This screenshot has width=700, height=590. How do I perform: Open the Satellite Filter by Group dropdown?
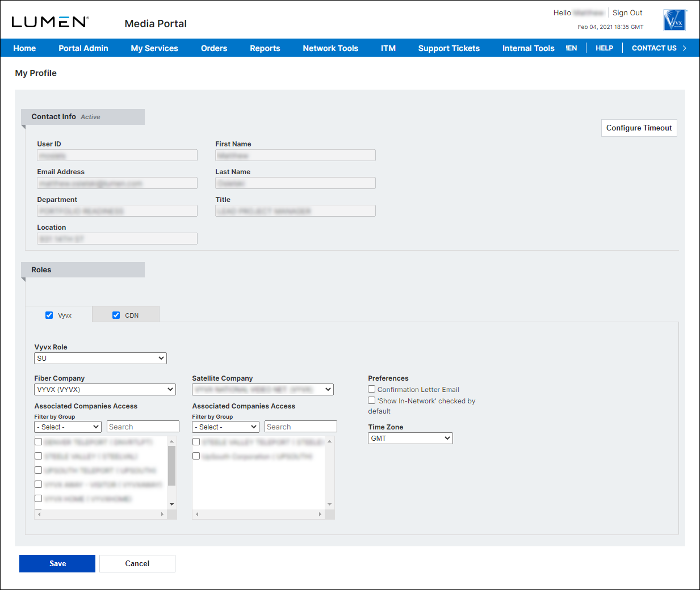point(225,427)
